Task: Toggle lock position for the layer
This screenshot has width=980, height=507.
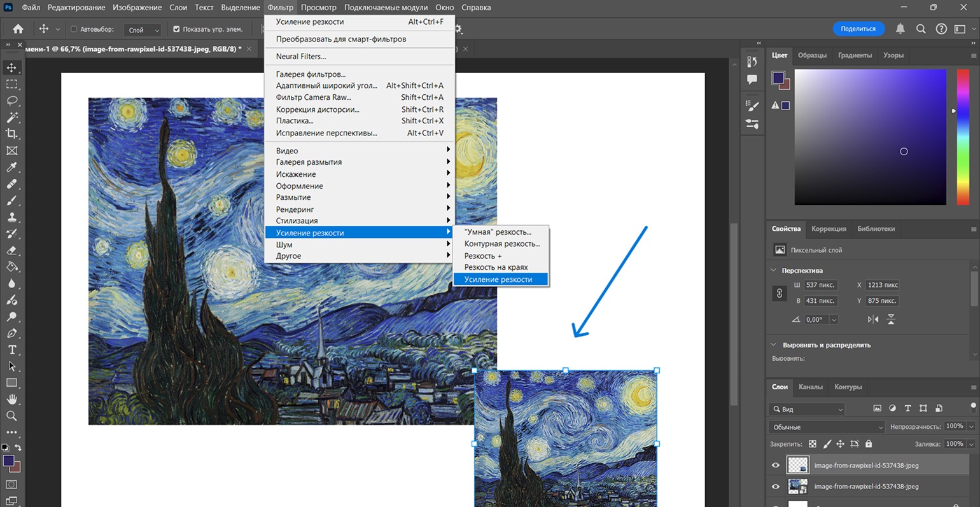Action: tap(841, 444)
